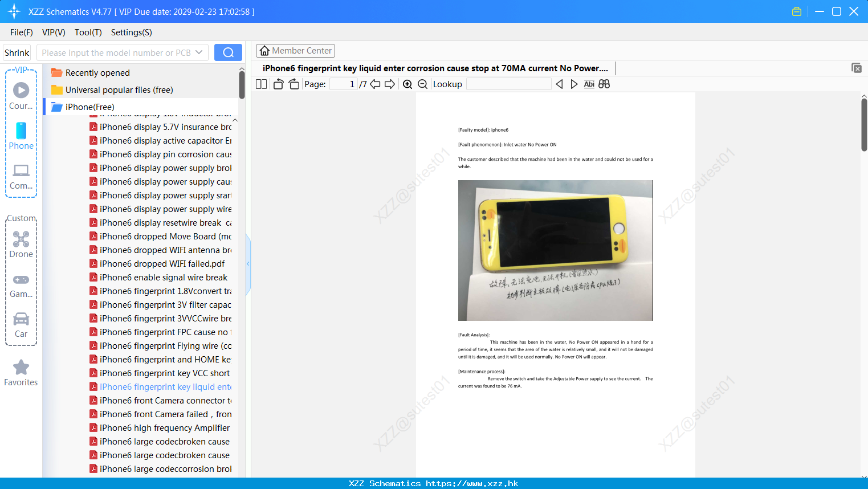Go to next page arrow

(x=390, y=84)
